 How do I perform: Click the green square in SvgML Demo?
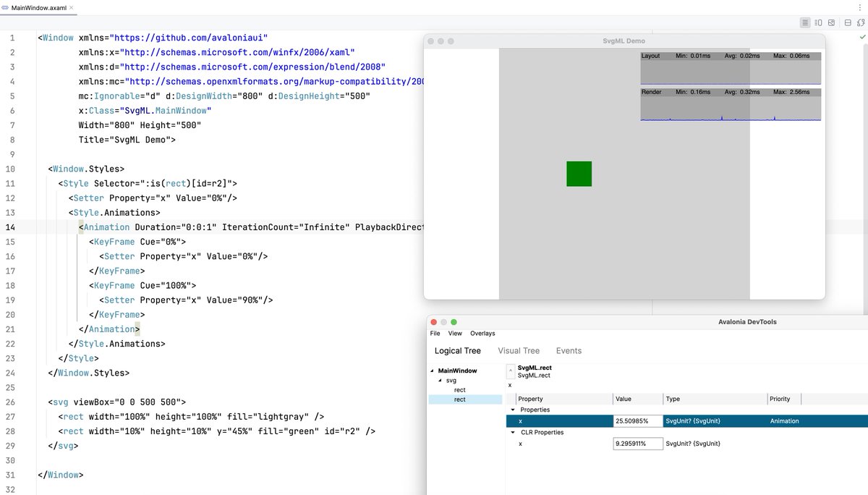579,174
